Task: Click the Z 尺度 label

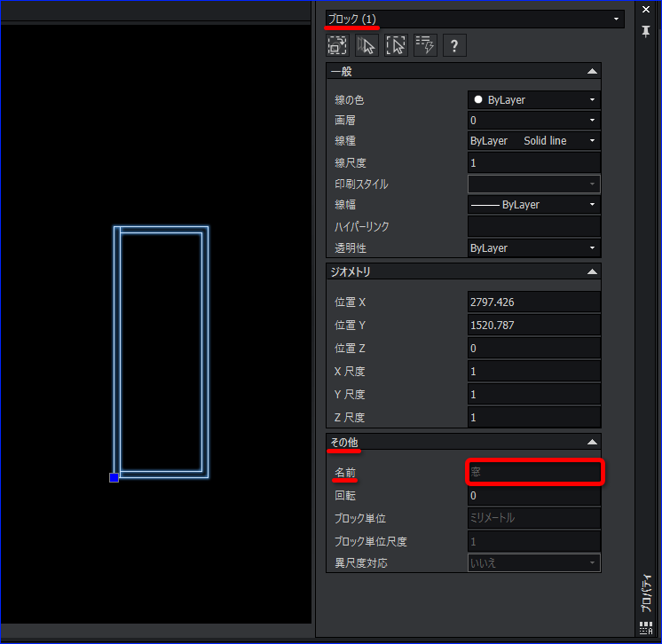Action: pos(350,418)
